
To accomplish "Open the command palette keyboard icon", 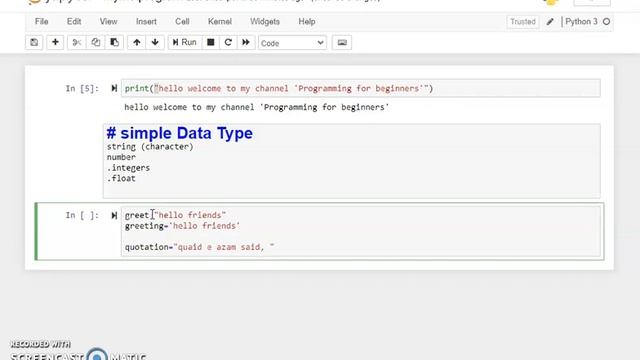I will pos(342,42).
